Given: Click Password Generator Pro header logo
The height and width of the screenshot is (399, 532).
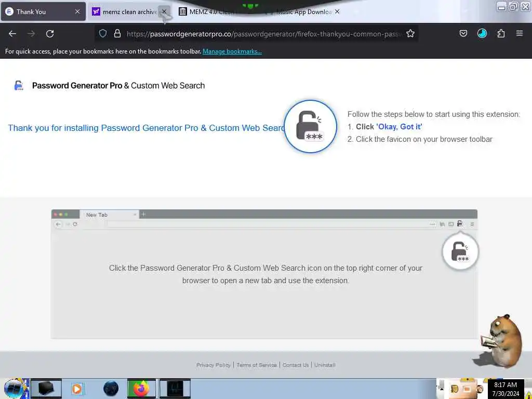Looking at the screenshot, I should (x=19, y=86).
